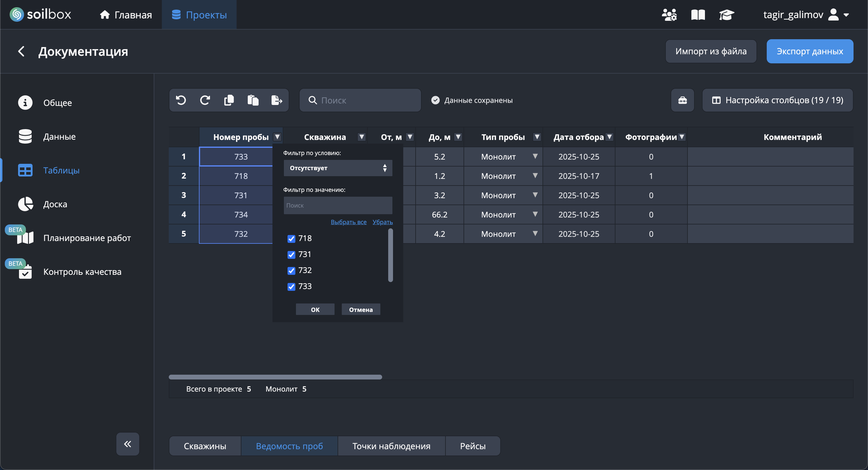Viewport: 868px width, 470px height.
Task: Open Доска in the sidebar
Action: (x=55, y=204)
